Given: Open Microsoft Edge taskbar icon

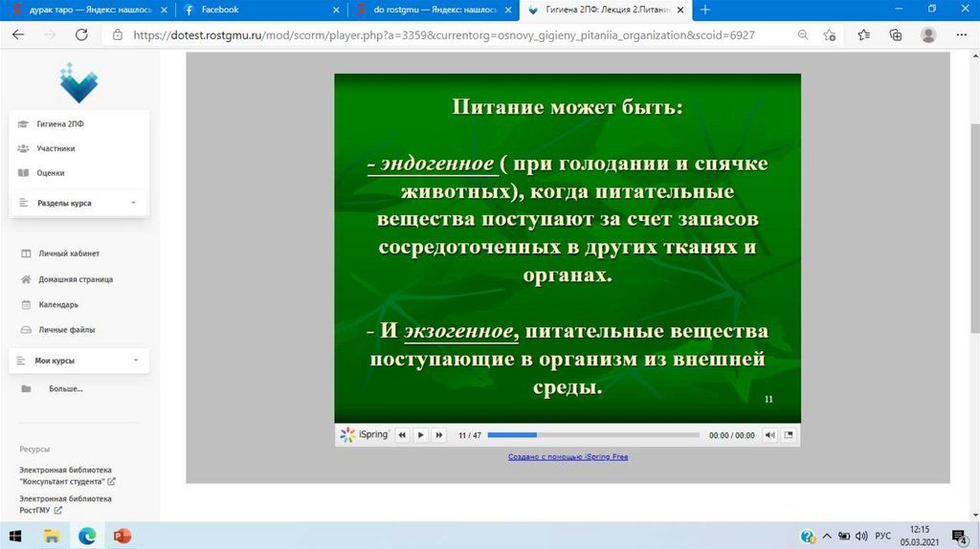Looking at the screenshot, I should [x=87, y=536].
